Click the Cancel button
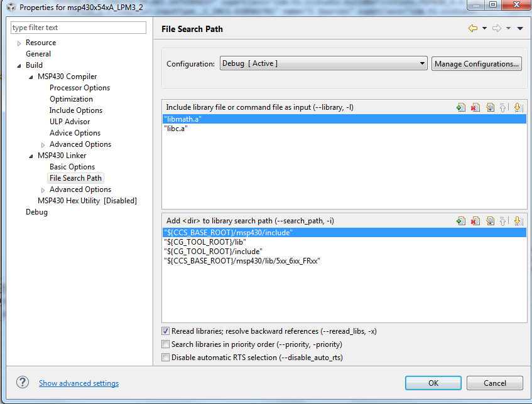The image size is (532, 404). point(495,383)
